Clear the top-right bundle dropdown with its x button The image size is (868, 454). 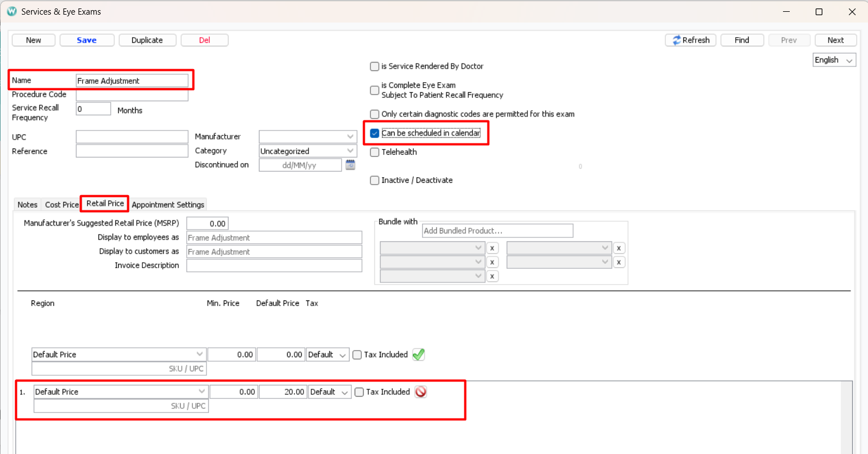619,248
